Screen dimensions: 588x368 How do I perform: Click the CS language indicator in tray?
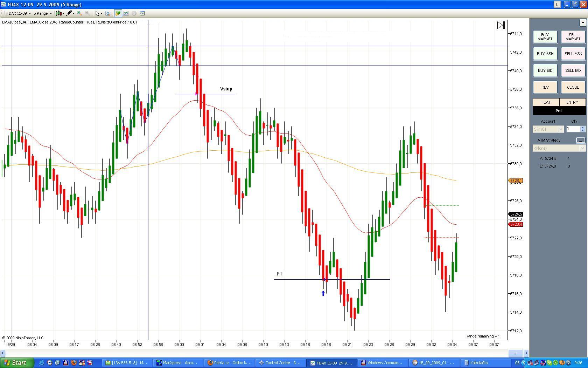click(x=517, y=363)
